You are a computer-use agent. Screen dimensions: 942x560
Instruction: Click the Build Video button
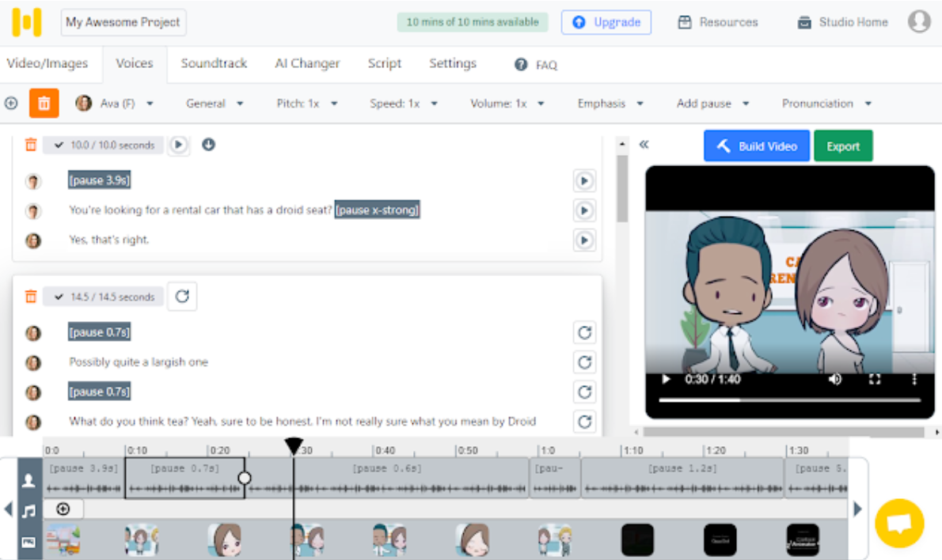pyautogui.click(x=756, y=146)
